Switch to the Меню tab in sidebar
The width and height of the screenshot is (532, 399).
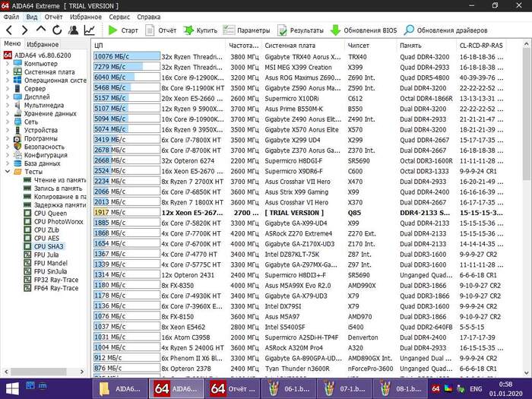coord(12,44)
